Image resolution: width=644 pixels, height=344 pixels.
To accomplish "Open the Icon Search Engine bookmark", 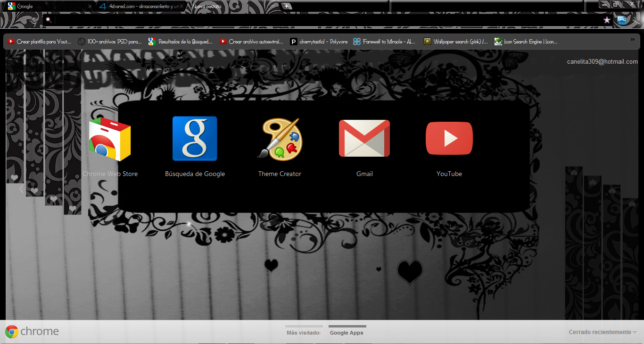I will tap(526, 42).
